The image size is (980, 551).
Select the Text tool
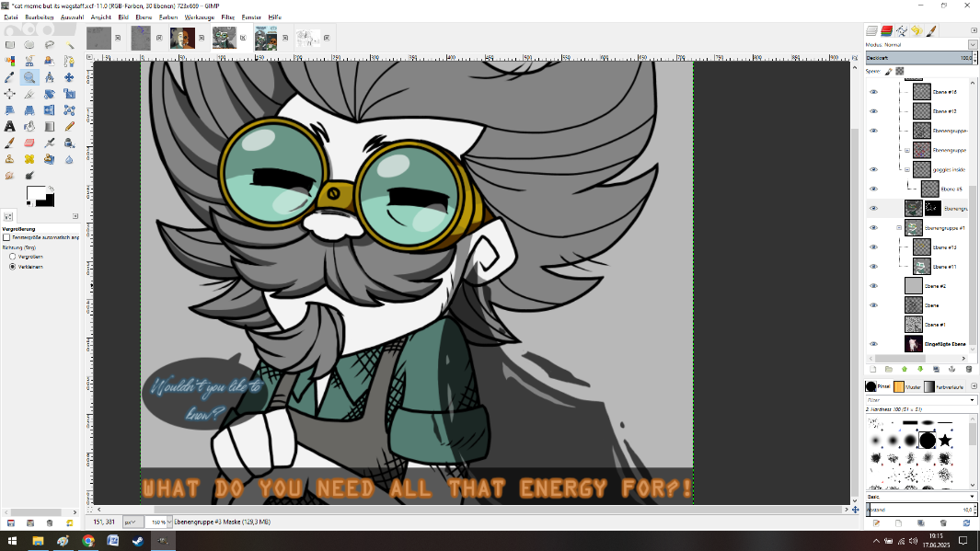point(9,126)
